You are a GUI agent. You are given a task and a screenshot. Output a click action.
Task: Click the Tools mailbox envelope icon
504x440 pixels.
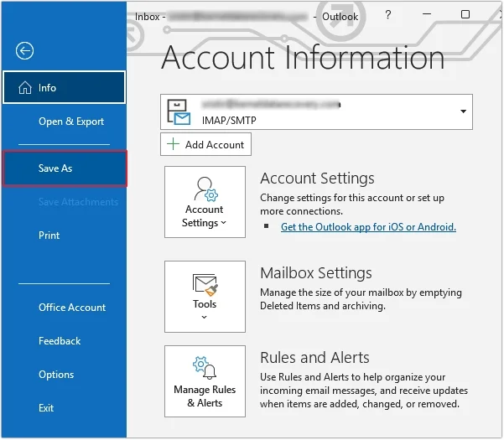tap(205, 284)
